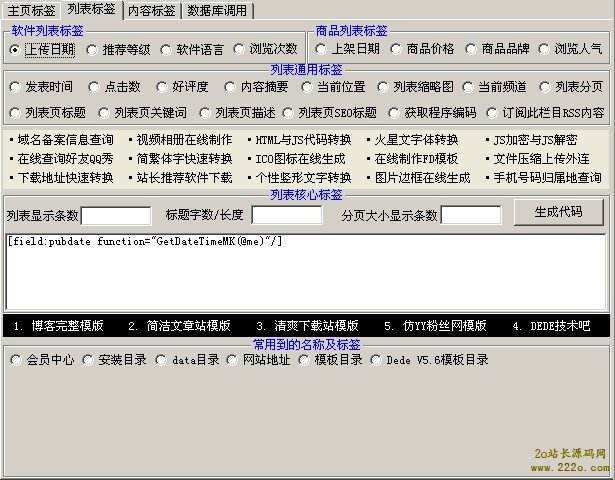Choose the 当前位置 option

pyautogui.click(x=307, y=87)
